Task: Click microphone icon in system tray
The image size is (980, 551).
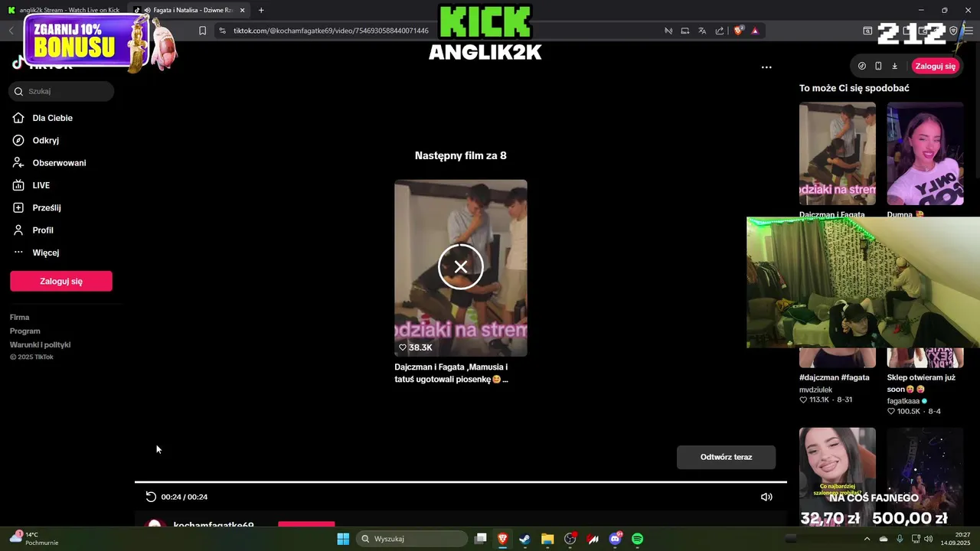Action: [x=900, y=539]
